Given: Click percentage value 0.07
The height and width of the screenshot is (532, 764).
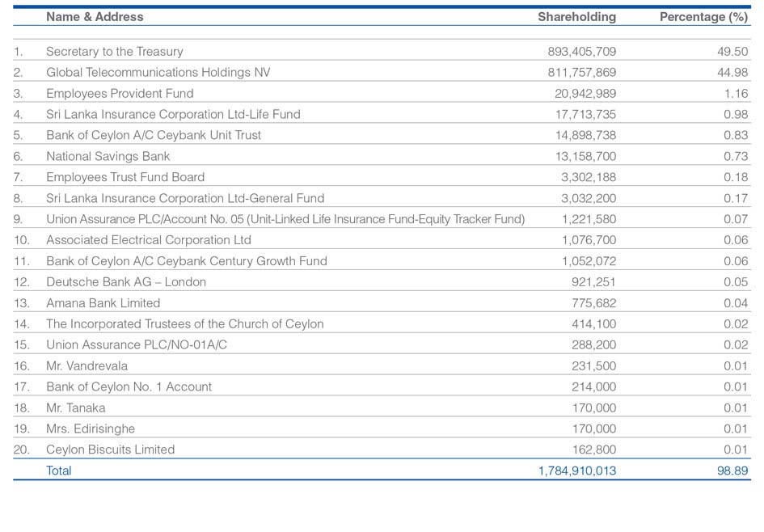Looking at the screenshot, I should pyautogui.click(x=736, y=219).
